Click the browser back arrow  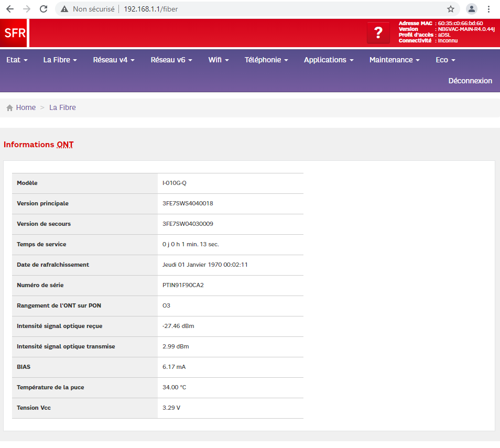10,9
